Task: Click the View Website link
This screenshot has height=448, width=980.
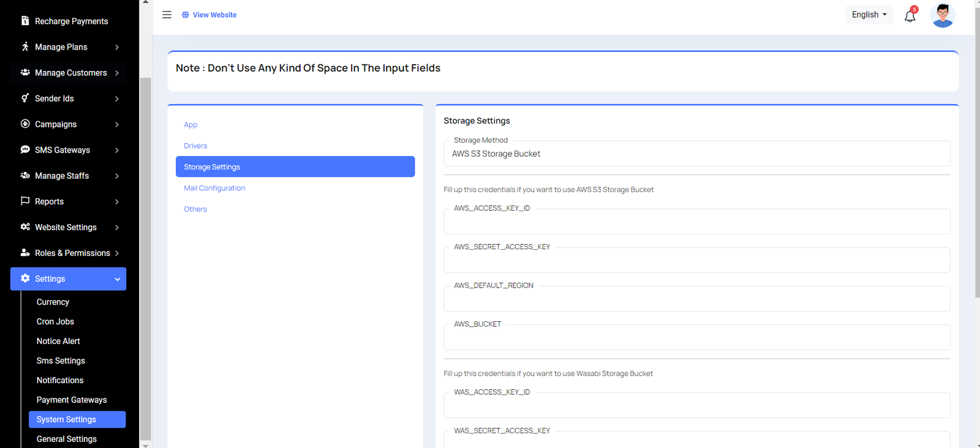Action: [214, 15]
